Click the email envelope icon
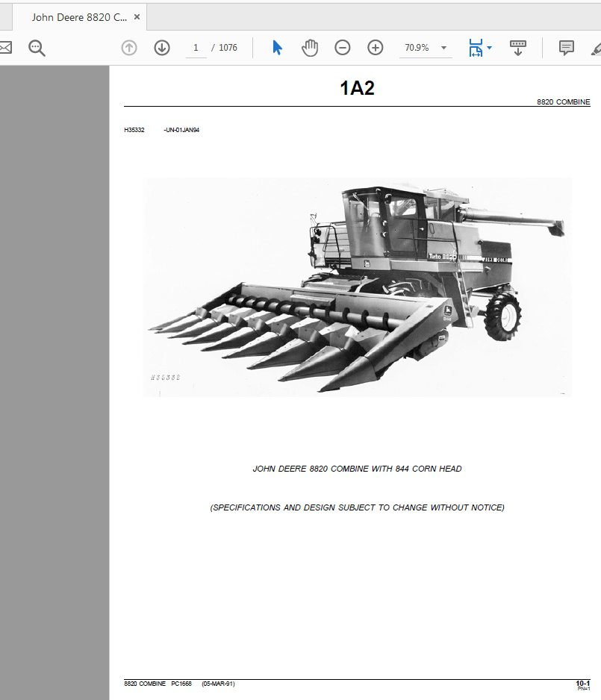The width and height of the screenshot is (601, 700). tap(5, 47)
